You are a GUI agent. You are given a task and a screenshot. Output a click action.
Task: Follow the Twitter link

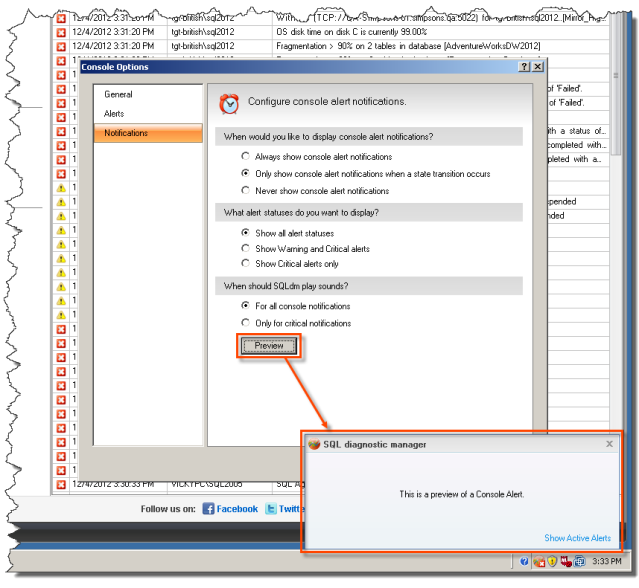coord(291,509)
